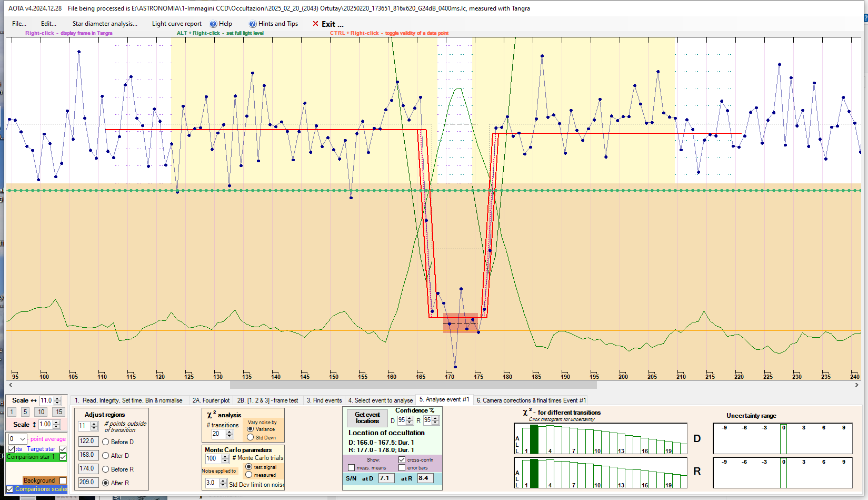Set horizontal scale with the 10 button
The width and height of the screenshot is (868, 500).
coord(41,412)
